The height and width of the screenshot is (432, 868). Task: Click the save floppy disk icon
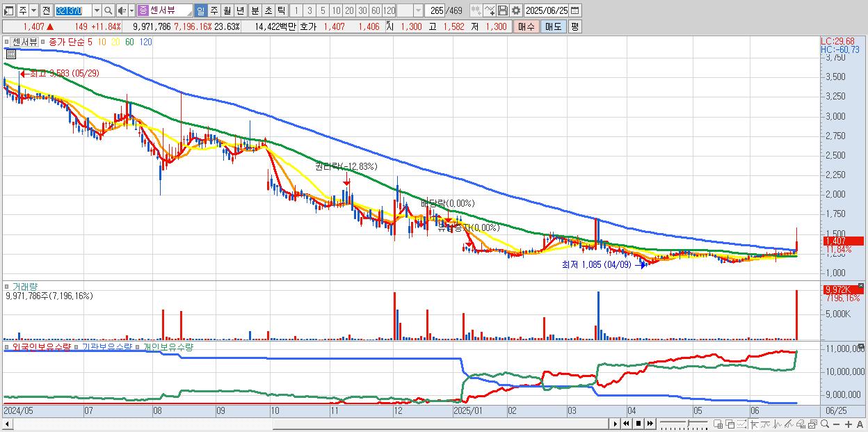tap(503, 10)
